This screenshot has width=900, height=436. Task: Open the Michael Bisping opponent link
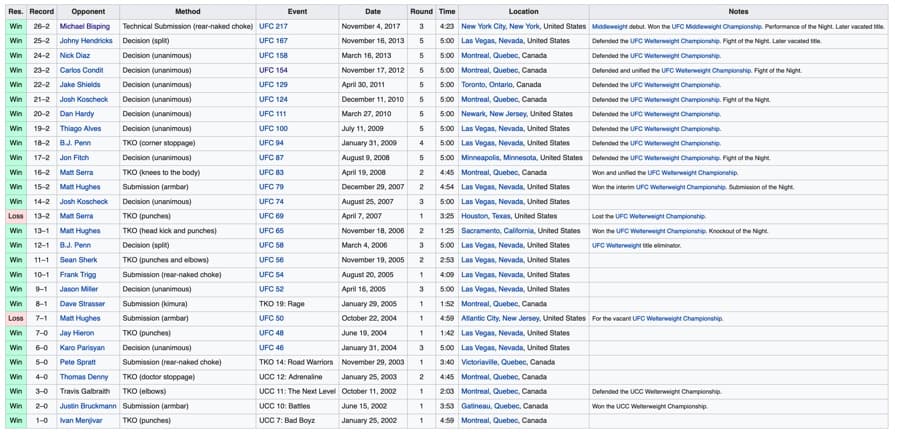(x=85, y=26)
